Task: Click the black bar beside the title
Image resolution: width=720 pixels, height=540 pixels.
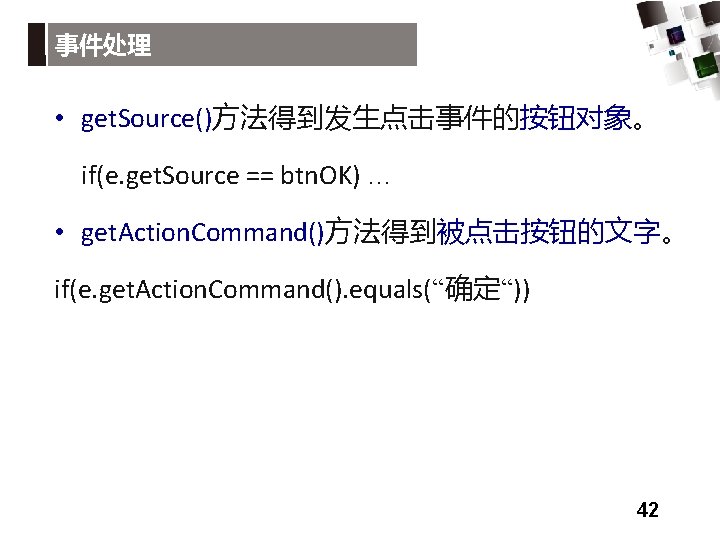Action: click(x=37, y=45)
